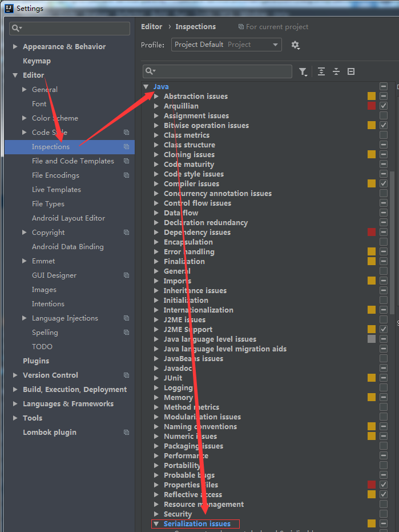Click the Dependency issues red severity swatch
Screen dimensions: 399x532
click(372, 232)
